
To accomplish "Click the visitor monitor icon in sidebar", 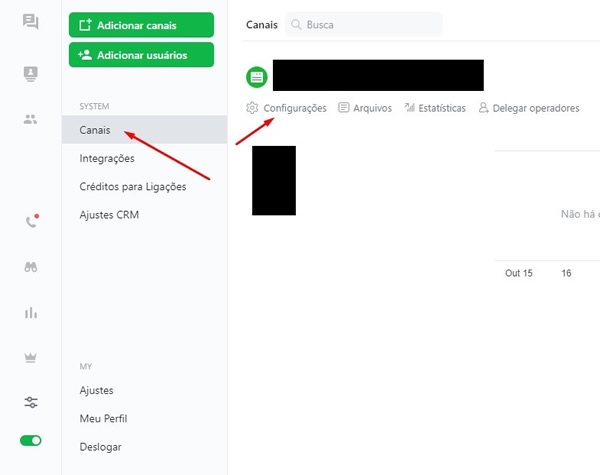I will 31,73.
